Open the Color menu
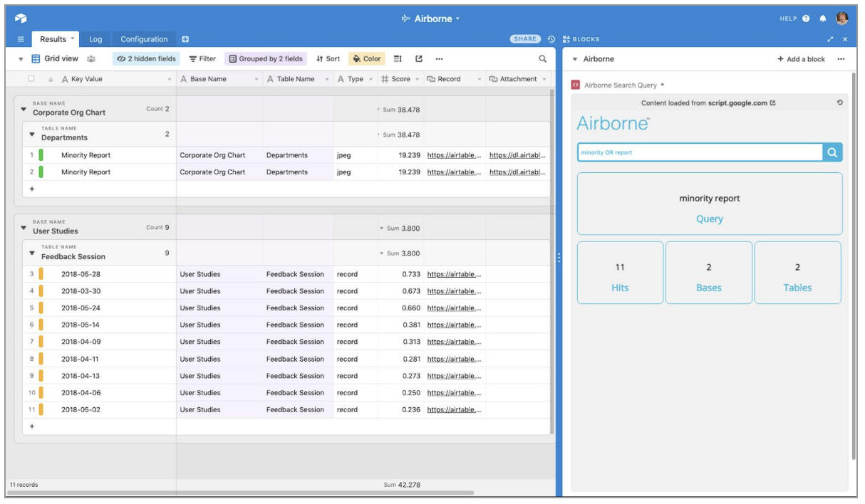This screenshot has width=865, height=504. point(367,59)
